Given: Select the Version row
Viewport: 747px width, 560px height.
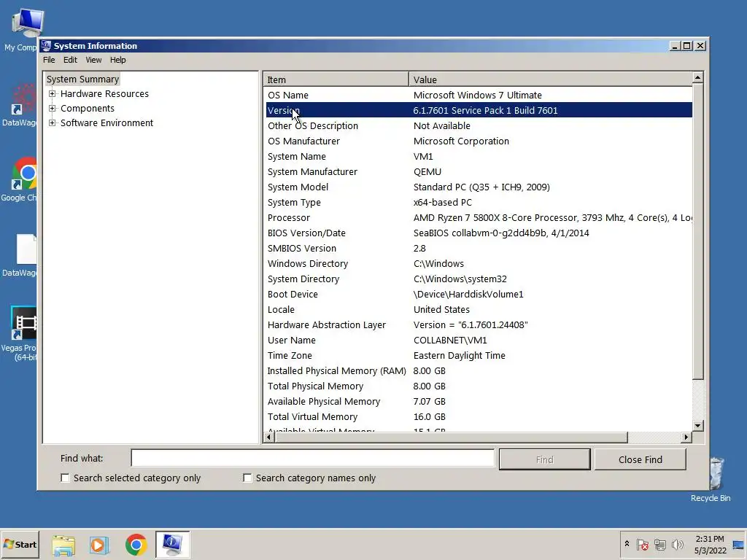Looking at the screenshot, I should (479, 111).
